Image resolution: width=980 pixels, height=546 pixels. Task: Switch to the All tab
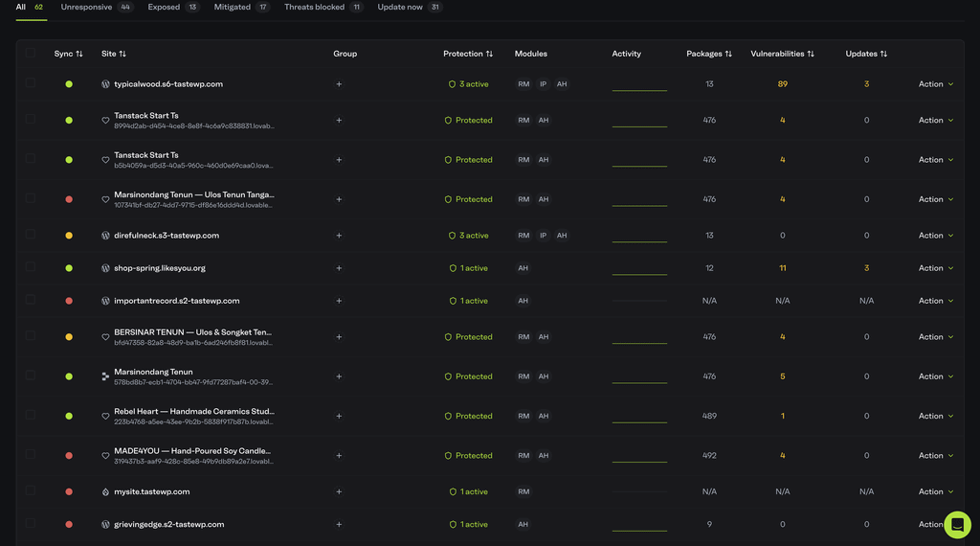point(31,8)
